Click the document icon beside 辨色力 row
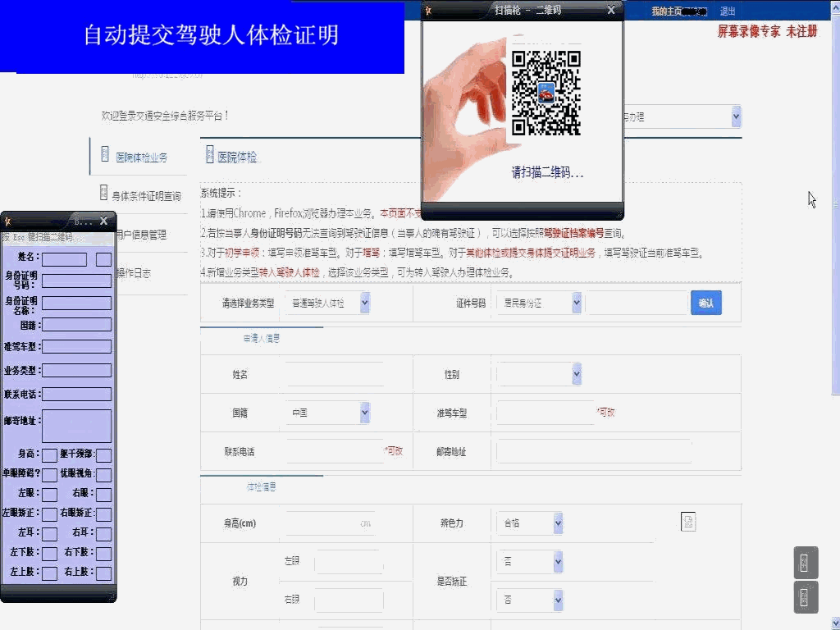 coord(688,521)
